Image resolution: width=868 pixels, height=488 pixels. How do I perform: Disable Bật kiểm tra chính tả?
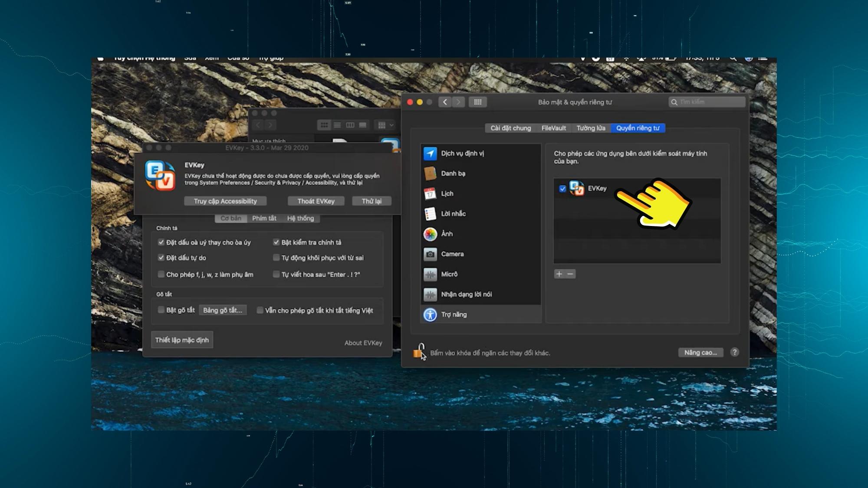coord(276,242)
